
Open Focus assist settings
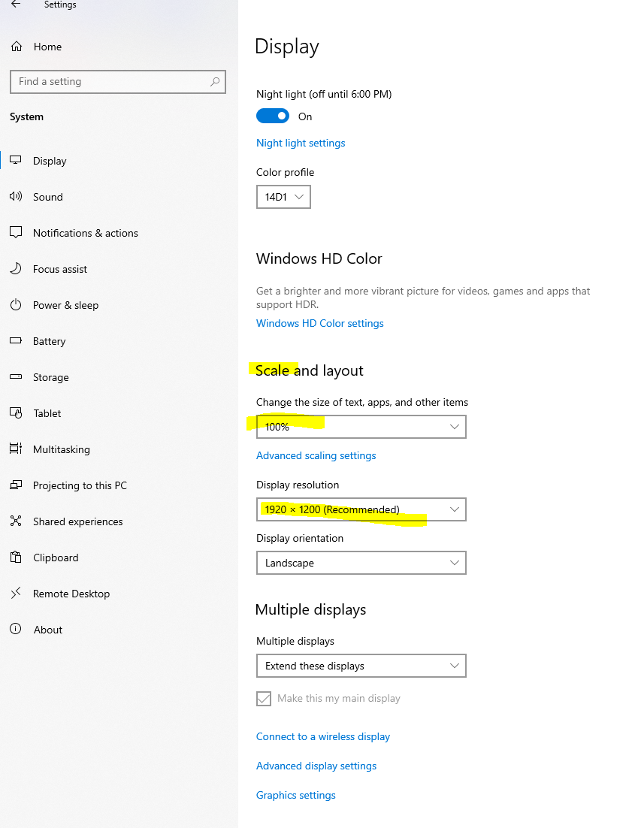pos(59,269)
